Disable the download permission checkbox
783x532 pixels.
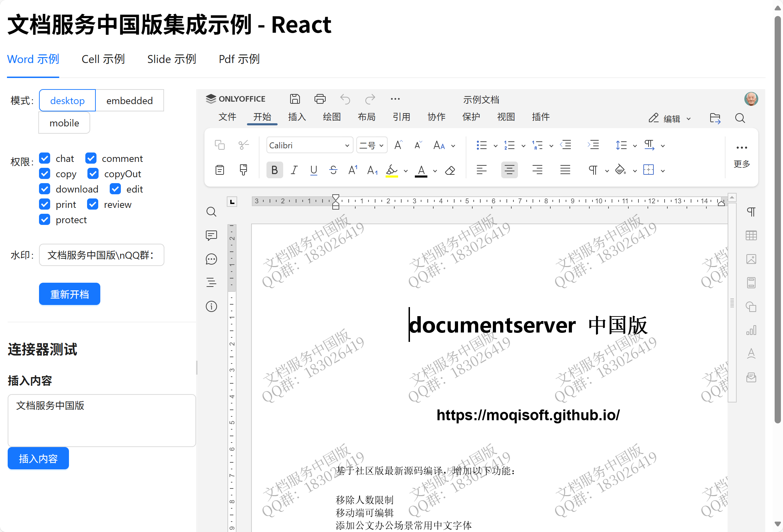(x=45, y=189)
